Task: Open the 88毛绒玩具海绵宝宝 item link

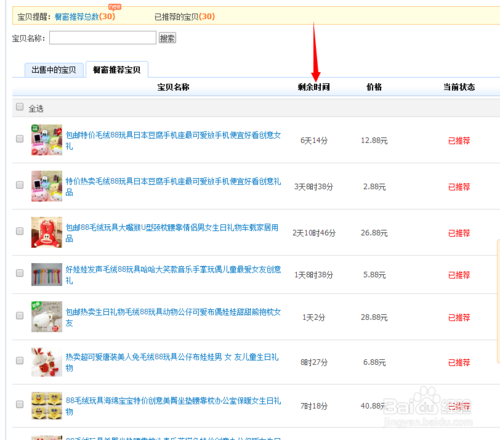Action: pyautogui.click(x=173, y=406)
